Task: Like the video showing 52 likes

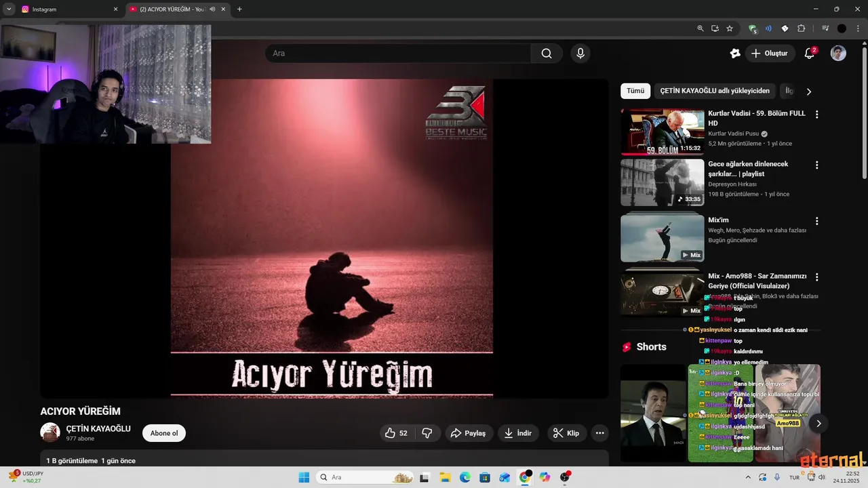Action: [x=397, y=433]
